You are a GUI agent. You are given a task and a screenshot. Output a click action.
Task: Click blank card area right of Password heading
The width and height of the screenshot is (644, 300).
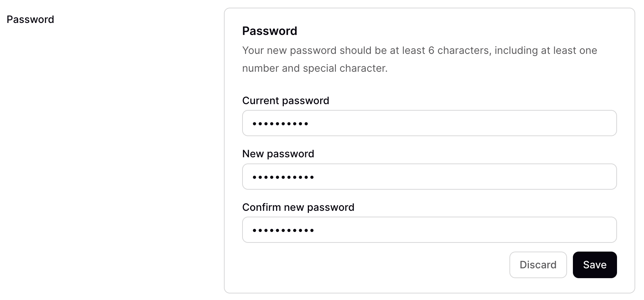(x=456, y=31)
